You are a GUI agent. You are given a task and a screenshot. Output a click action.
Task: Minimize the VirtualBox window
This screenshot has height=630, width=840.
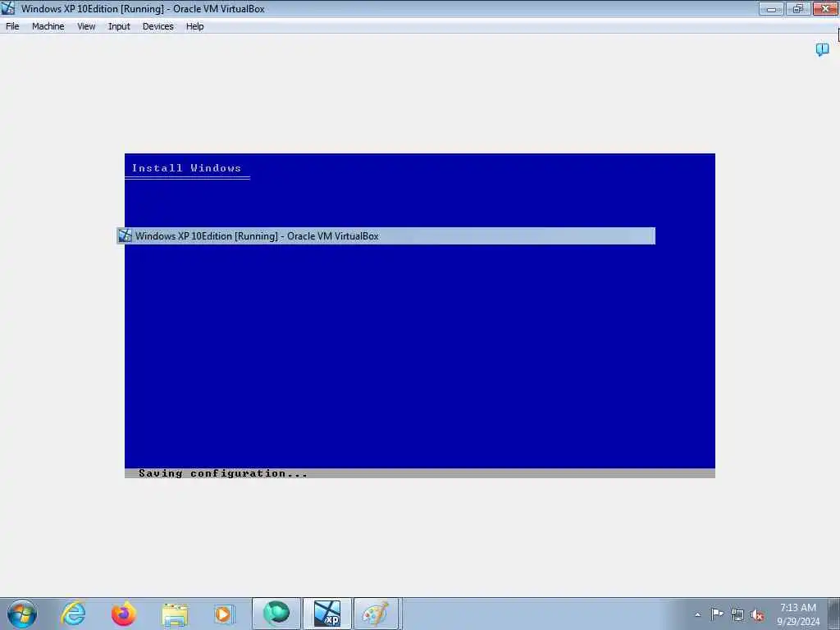pyautogui.click(x=771, y=8)
